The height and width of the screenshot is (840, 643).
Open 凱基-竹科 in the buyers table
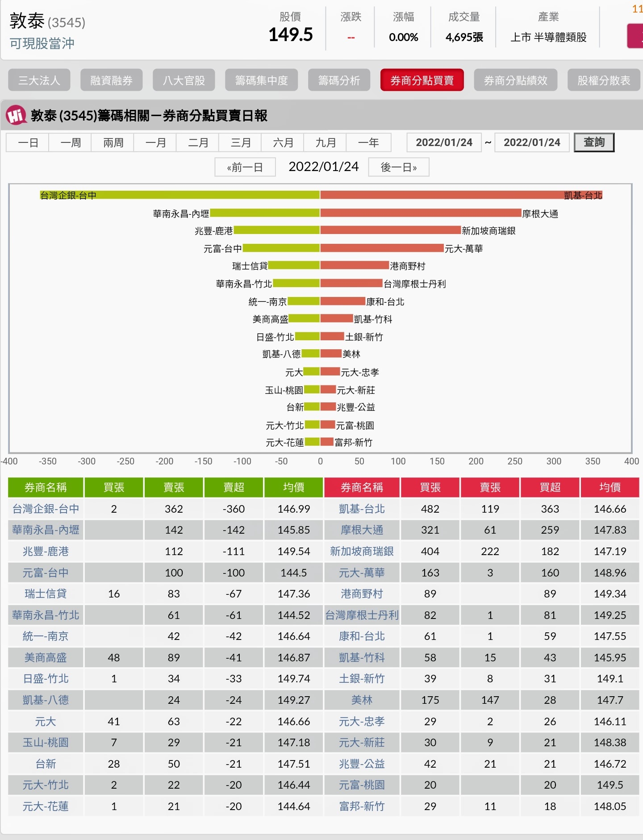click(362, 657)
